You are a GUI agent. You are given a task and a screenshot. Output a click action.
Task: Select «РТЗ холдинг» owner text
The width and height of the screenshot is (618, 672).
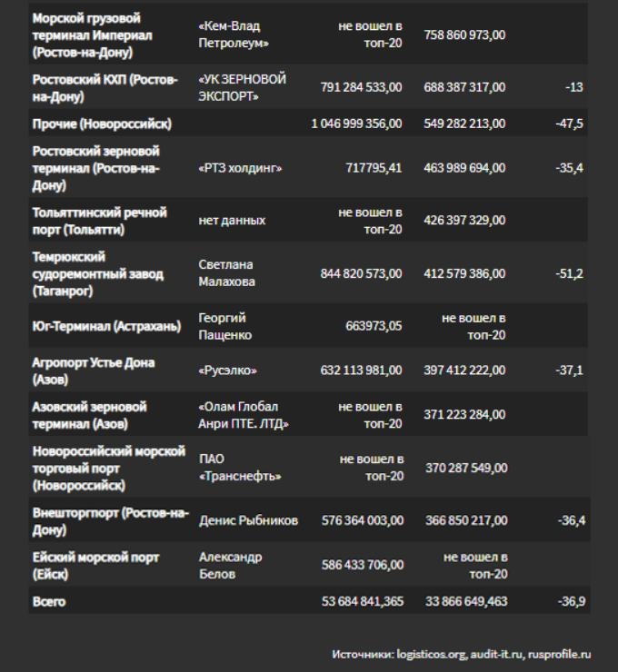pos(240,168)
